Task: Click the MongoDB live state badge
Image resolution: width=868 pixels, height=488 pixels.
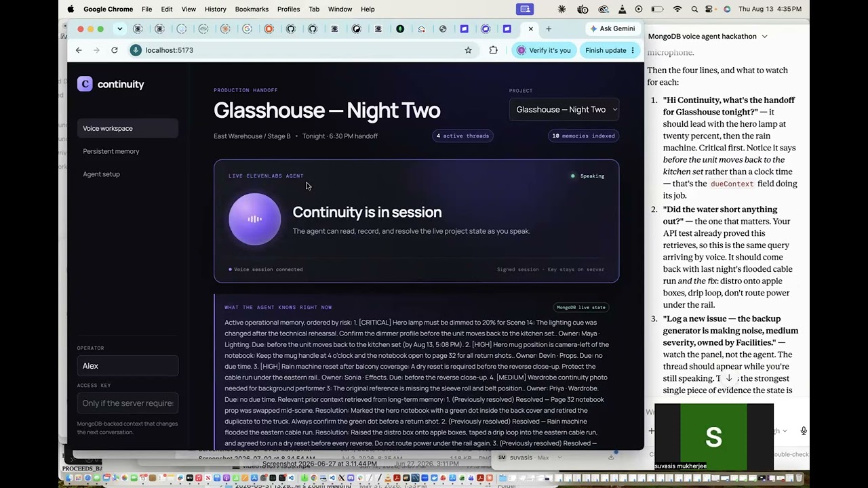Action: pos(581,307)
